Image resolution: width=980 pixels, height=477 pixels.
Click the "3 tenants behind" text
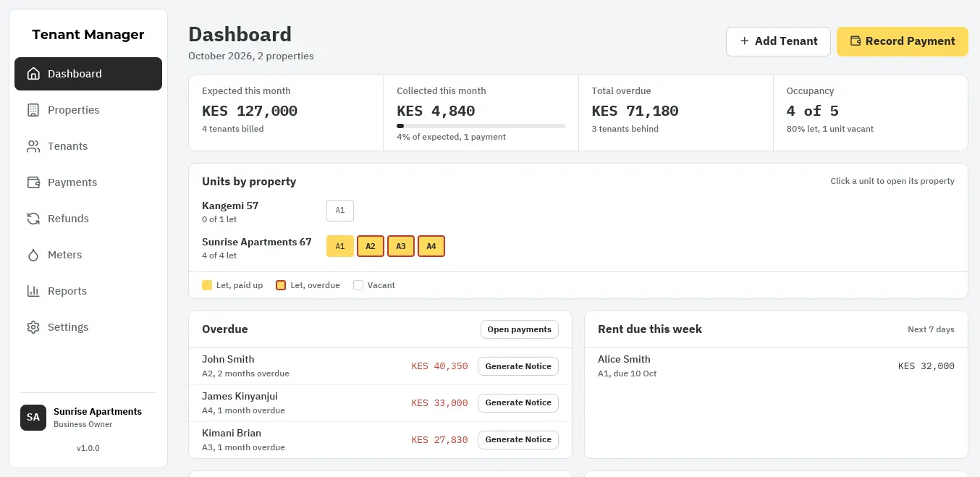coord(625,129)
